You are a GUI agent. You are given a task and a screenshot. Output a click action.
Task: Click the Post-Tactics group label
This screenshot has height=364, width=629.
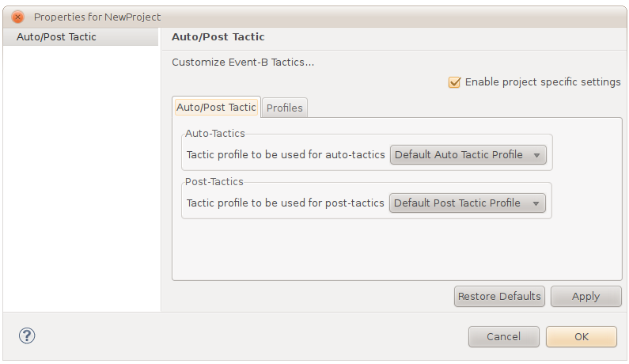(x=214, y=182)
